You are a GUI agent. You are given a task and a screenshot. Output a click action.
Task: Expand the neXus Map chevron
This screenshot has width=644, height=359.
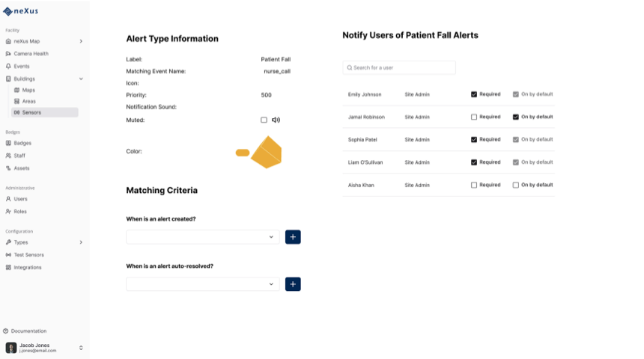(x=81, y=41)
